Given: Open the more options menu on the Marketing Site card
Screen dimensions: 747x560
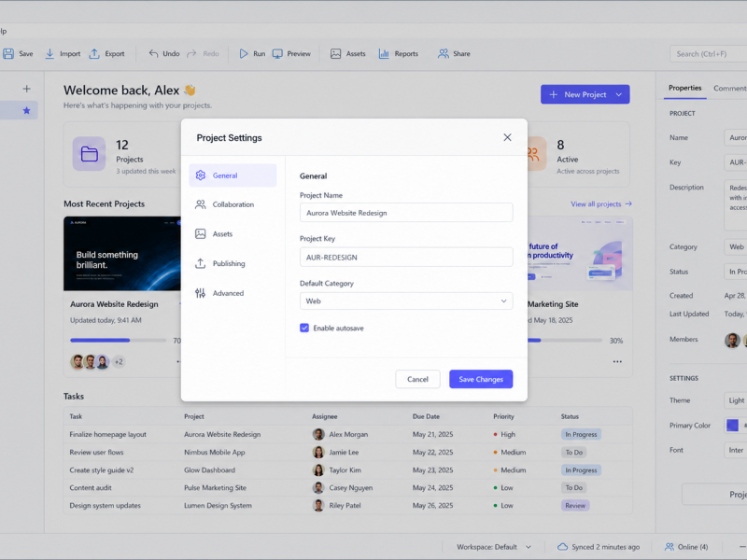Looking at the screenshot, I should 617,362.
